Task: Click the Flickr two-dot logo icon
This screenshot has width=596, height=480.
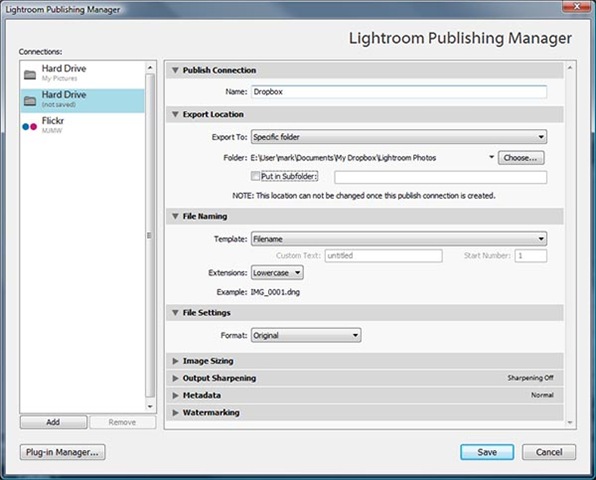Action: [x=30, y=127]
